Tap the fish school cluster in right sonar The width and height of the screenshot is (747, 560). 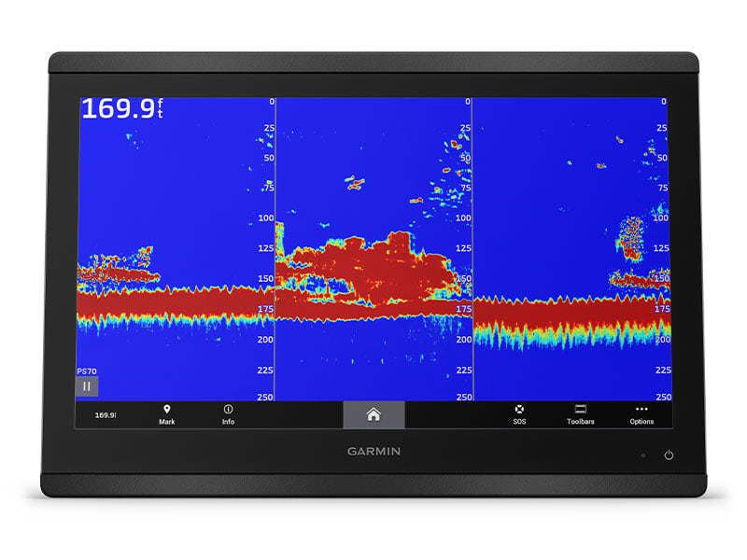(x=632, y=238)
